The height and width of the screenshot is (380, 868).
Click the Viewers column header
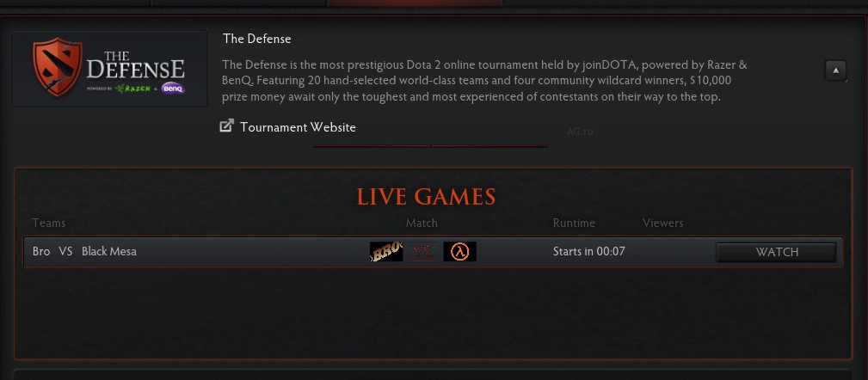[662, 223]
